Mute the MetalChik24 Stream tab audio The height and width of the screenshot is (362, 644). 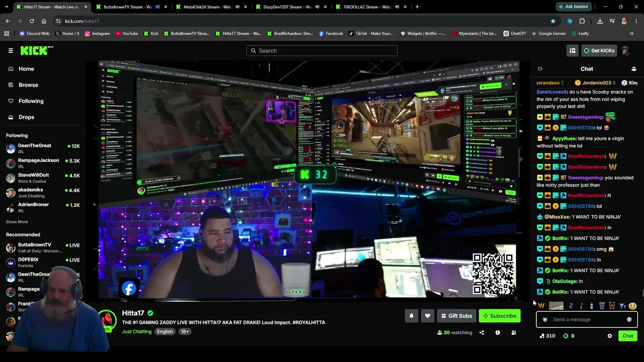tap(236, 7)
